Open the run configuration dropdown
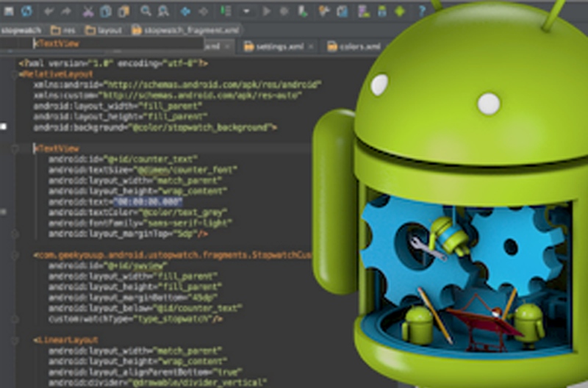The image size is (588, 388). coord(246,11)
